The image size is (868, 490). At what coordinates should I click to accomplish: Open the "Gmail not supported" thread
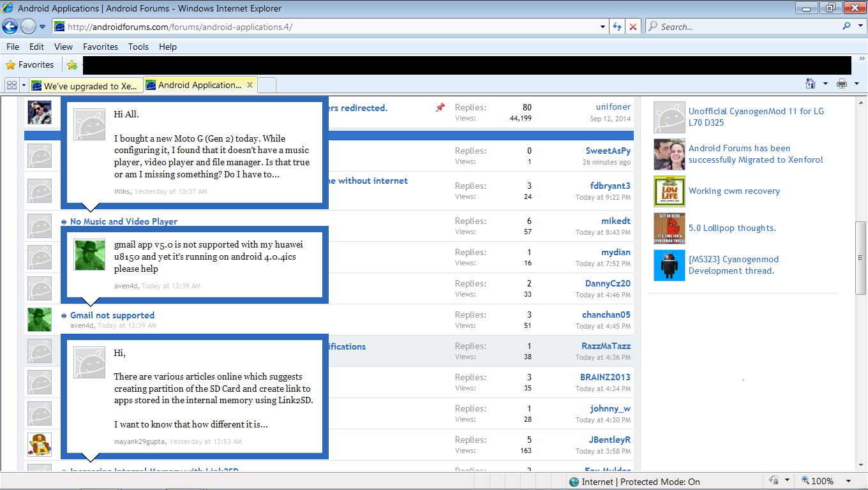[x=112, y=315]
